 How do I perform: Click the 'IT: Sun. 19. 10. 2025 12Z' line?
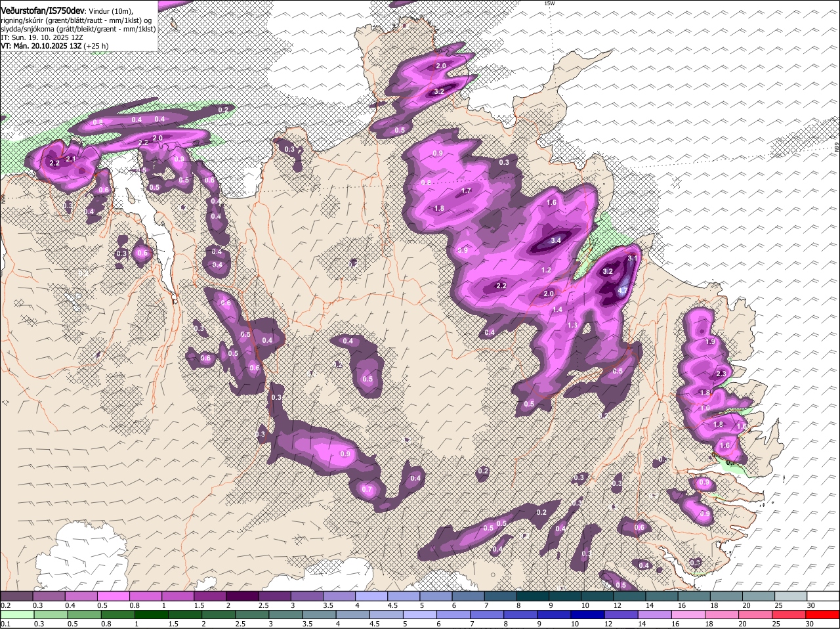click(42, 38)
